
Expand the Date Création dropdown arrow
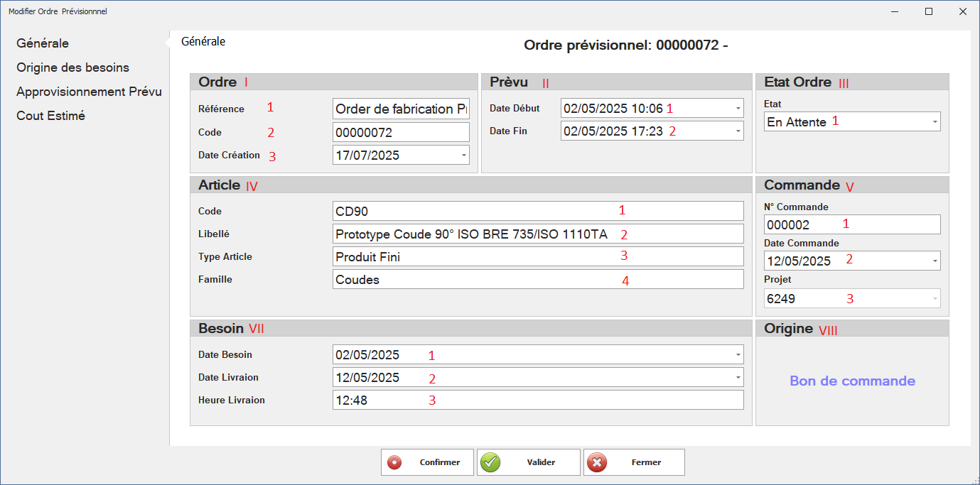point(463,155)
